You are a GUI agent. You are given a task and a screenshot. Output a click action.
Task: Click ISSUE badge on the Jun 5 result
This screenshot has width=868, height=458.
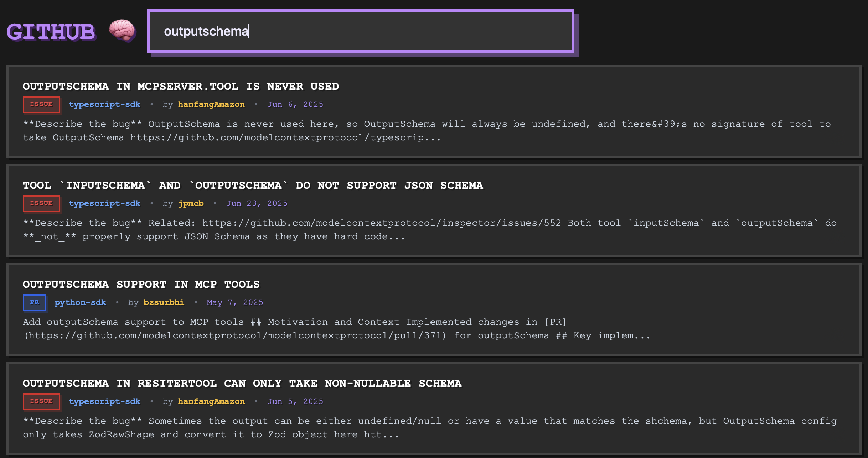pos(41,401)
